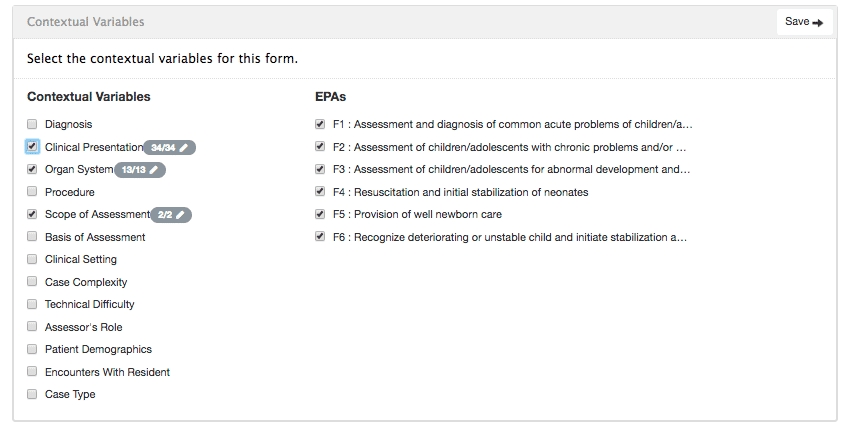Image resolution: width=854 pixels, height=426 pixels.
Task: Disable the Scope of Assessment checkbox
Action: click(x=33, y=214)
